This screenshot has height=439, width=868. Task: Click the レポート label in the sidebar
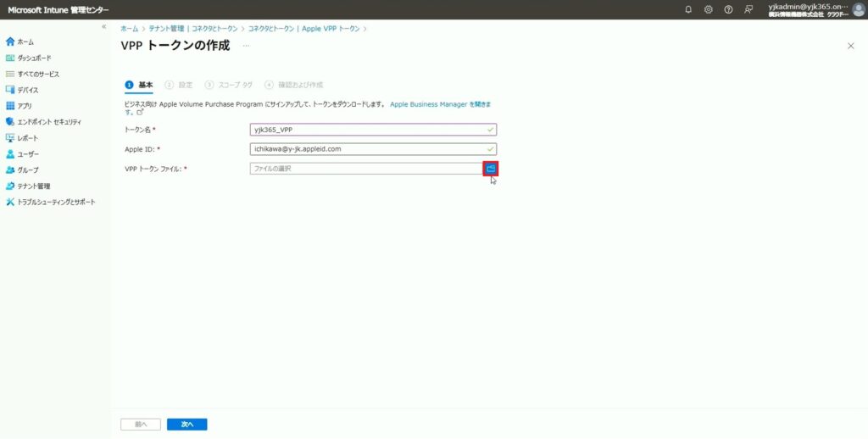(x=28, y=138)
